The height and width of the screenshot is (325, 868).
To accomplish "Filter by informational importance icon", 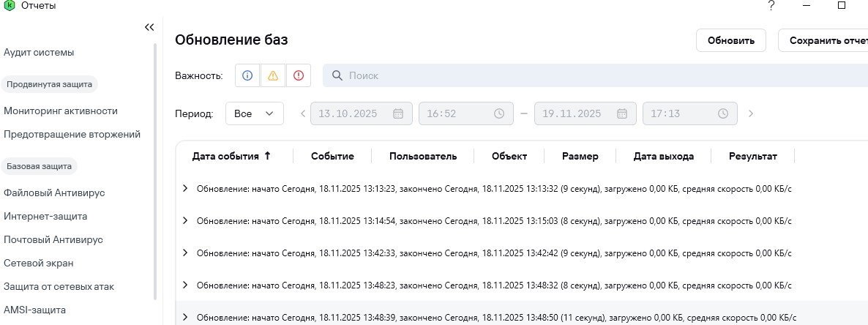I will 247,75.
